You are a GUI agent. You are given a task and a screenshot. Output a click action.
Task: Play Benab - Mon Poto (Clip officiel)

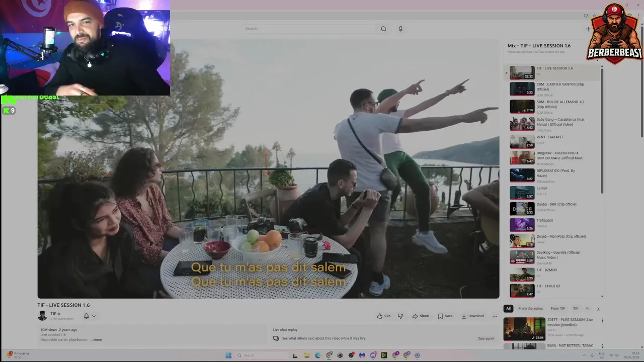coord(552,241)
